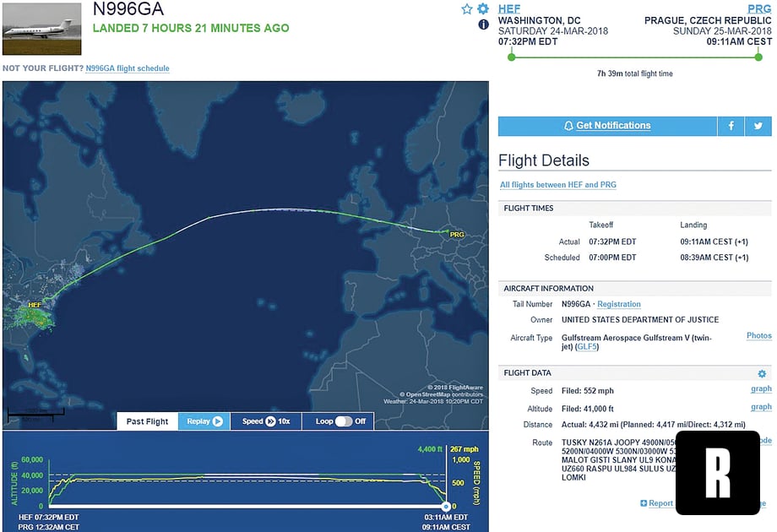
Task: Select the Past Flight tab
Action: tap(147, 421)
